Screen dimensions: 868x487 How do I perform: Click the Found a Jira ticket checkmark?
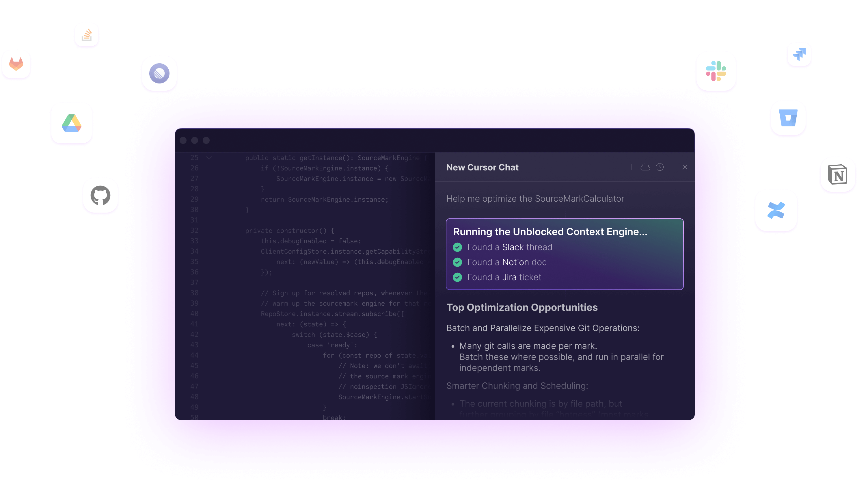(x=457, y=277)
